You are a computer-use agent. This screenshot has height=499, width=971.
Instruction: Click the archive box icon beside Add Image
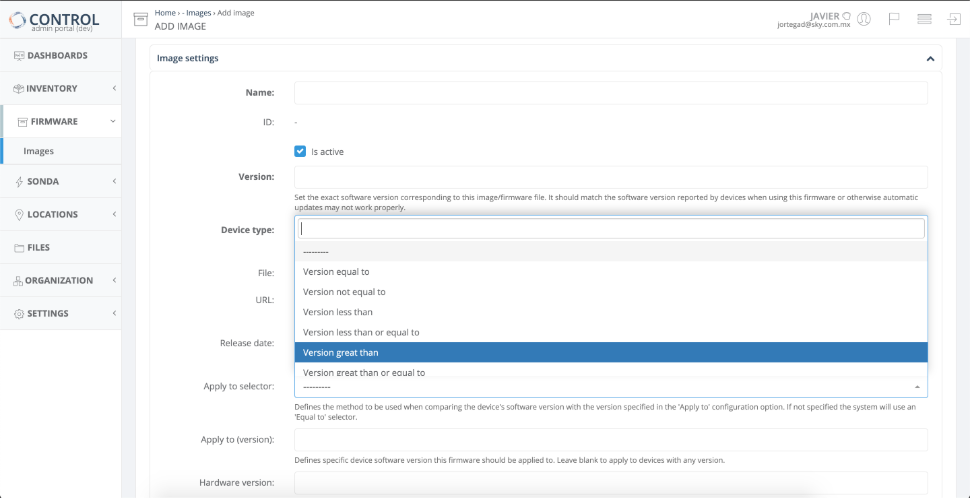click(141, 19)
